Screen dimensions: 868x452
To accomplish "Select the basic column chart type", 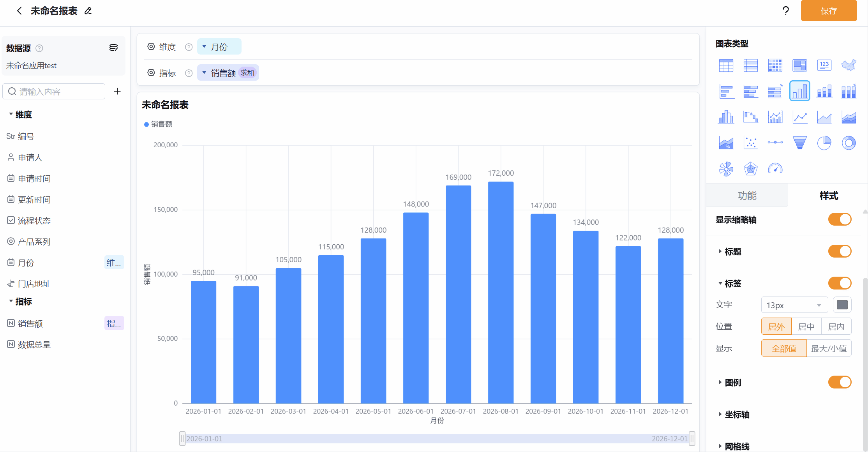I will 799,91.
